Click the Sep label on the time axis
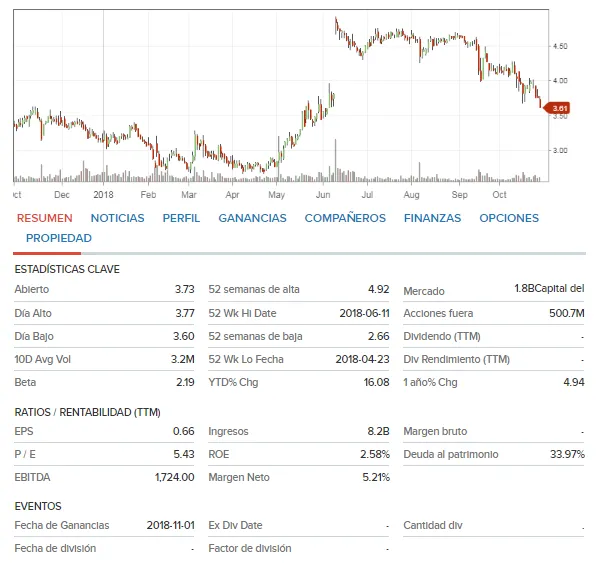Image resolution: width=597 pixels, height=563 pixels. pos(460,195)
